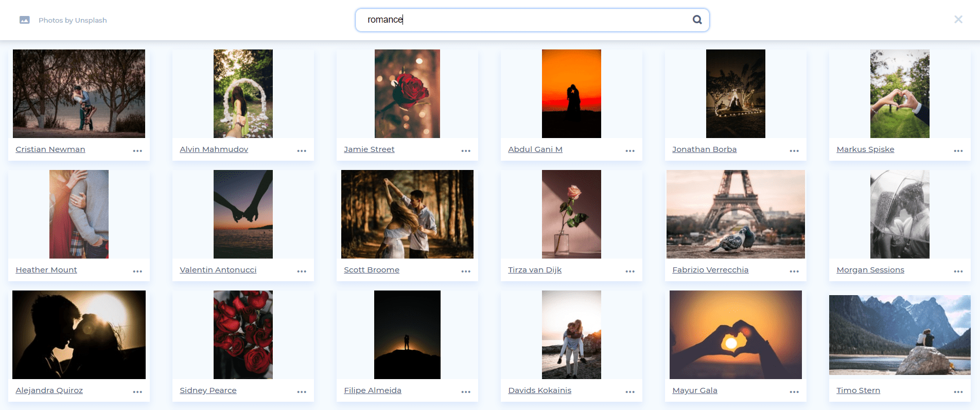Visit Alejandra Quiroz profile link
Viewport: 980px width, 410px height.
click(49, 390)
